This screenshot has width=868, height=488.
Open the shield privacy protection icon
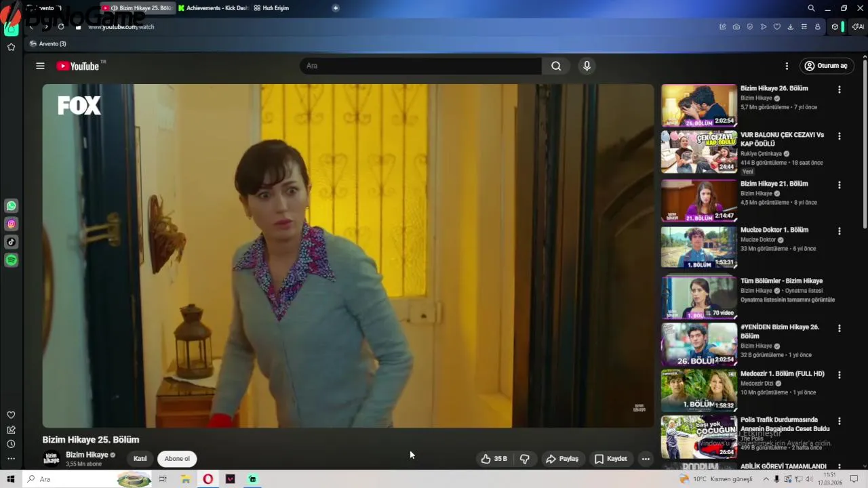click(750, 26)
